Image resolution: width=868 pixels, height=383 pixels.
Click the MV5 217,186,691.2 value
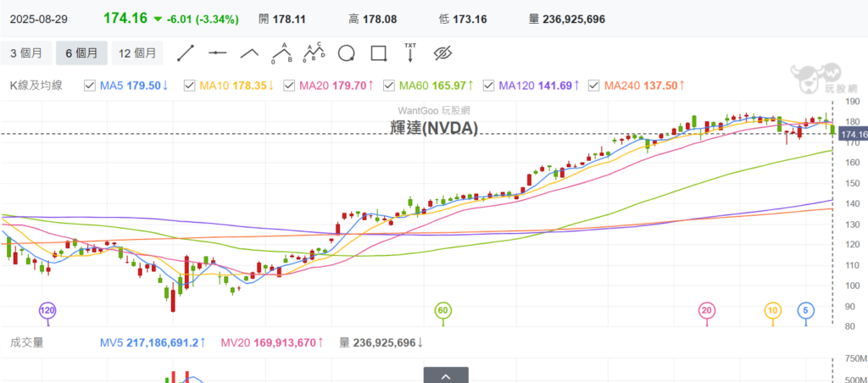tap(153, 342)
